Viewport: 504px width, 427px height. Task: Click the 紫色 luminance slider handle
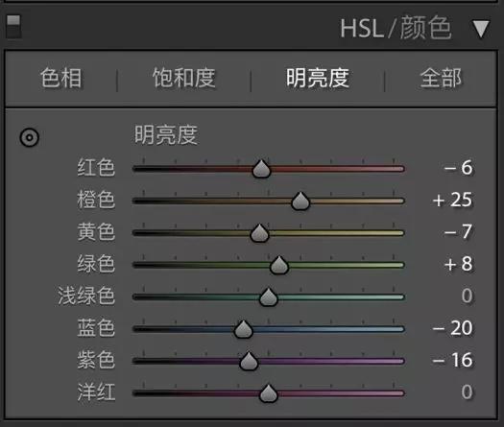tap(249, 361)
